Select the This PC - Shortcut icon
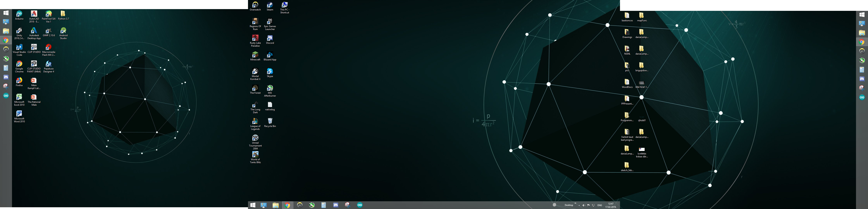The width and height of the screenshot is (868, 209). [x=284, y=8]
